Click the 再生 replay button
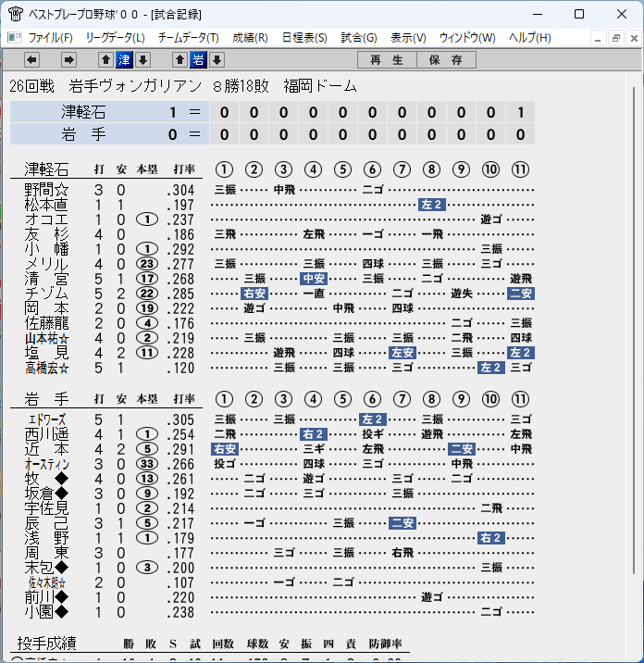This screenshot has height=663, width=644. pos(387,60)
